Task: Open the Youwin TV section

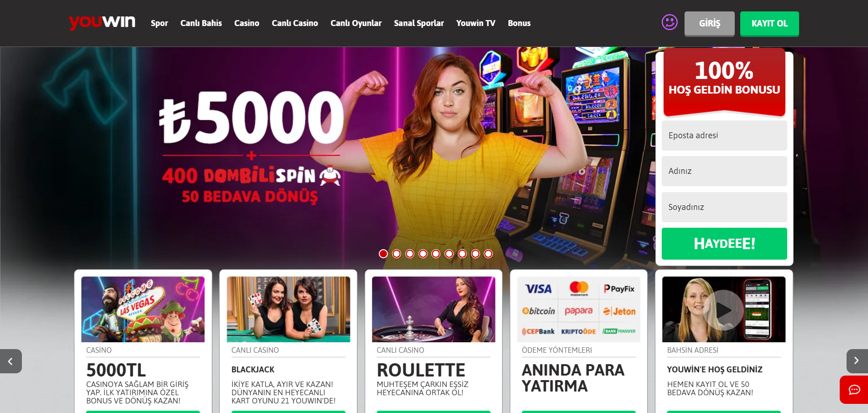Action: (x=476, y=23)
